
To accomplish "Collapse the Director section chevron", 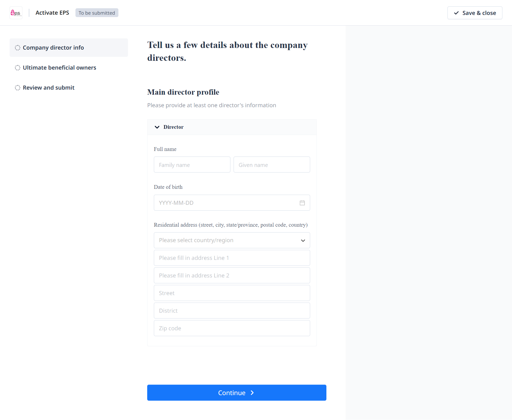I will click(157, 127).
